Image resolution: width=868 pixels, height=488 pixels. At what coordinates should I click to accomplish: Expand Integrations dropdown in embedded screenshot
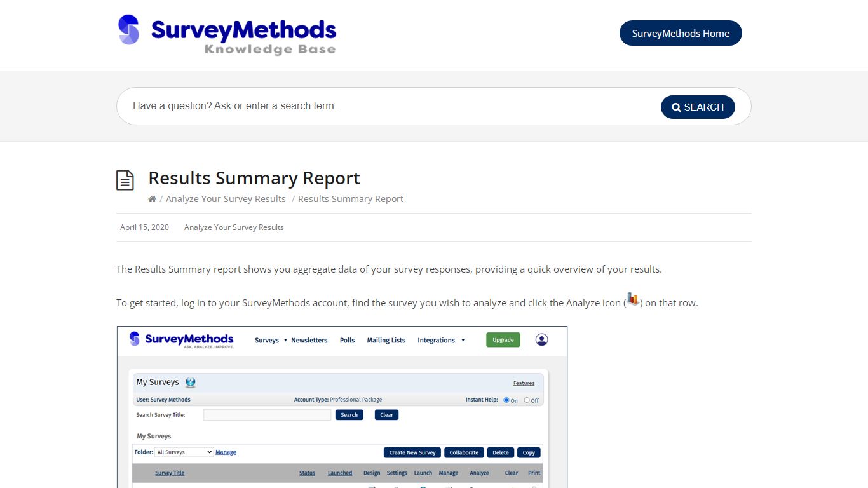click(x=441, y=341)
